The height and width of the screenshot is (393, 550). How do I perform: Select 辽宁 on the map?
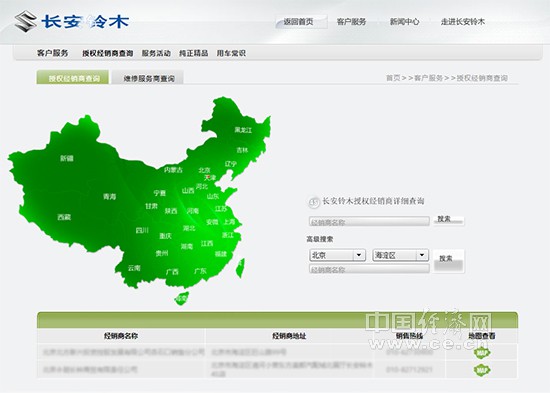(230, 164)
